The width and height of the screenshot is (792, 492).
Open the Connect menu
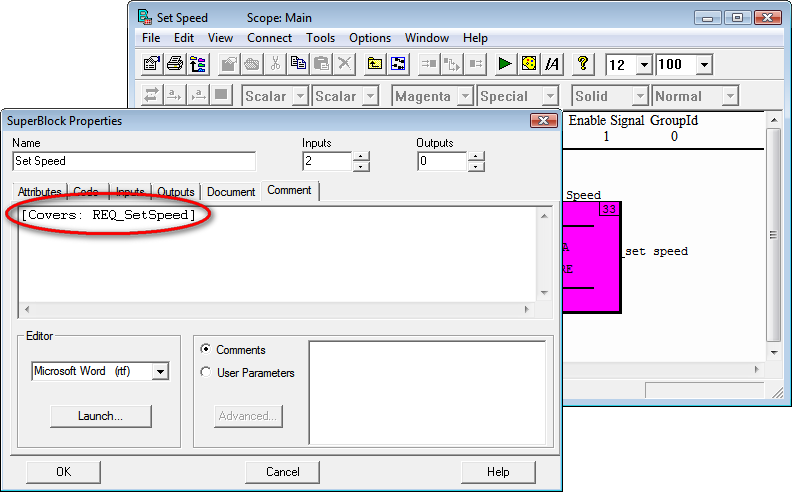269,38
